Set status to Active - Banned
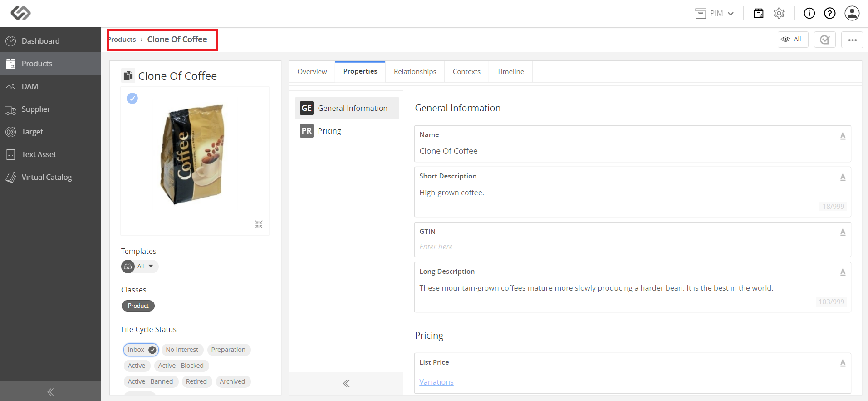868x401 pixels. pyautogui.click(x=151, y=381)
